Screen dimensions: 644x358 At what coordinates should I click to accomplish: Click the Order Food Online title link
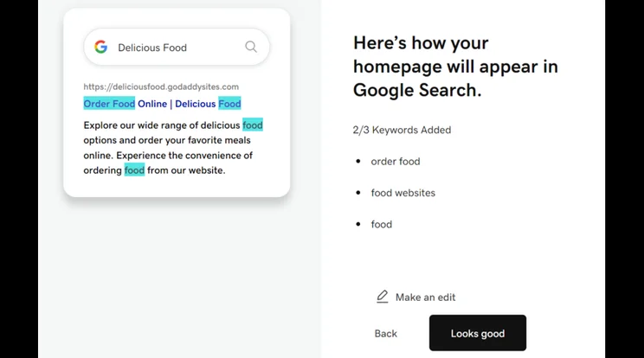(x=162, y=104)
